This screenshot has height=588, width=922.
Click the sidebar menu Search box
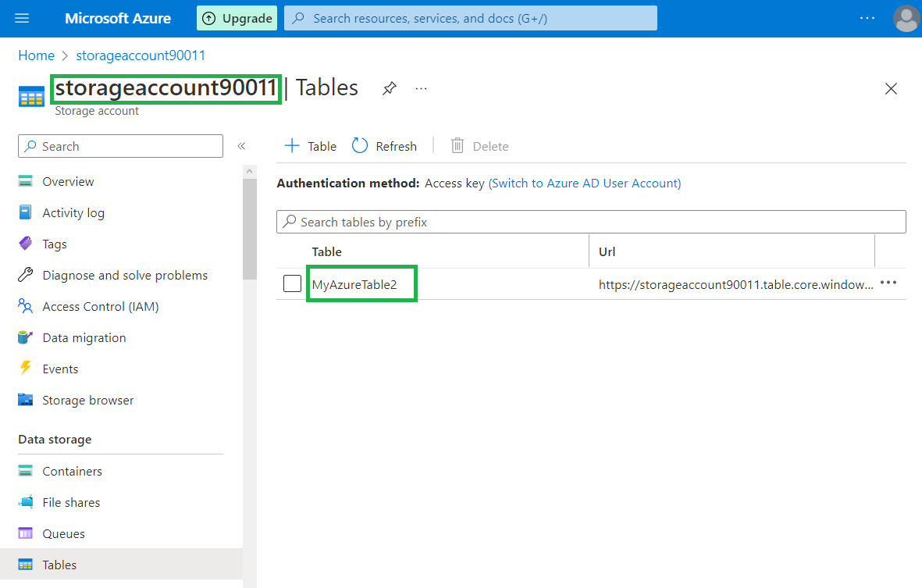coord(120,146)
